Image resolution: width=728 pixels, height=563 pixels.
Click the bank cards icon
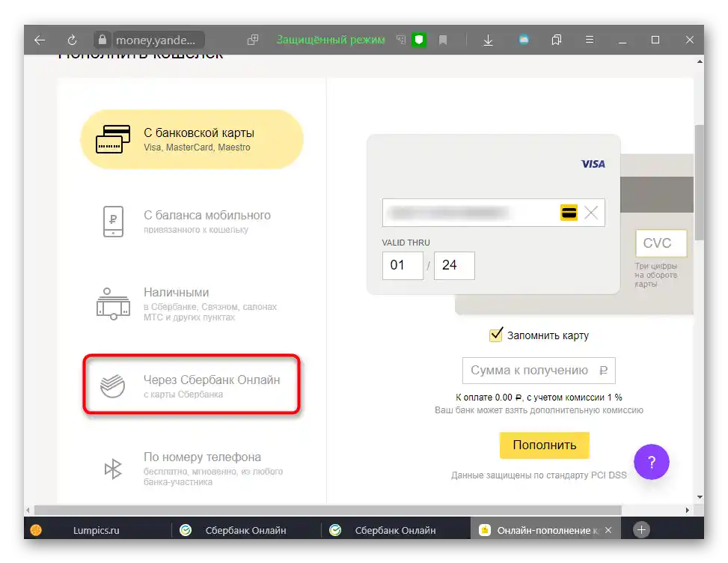(113, 139)
